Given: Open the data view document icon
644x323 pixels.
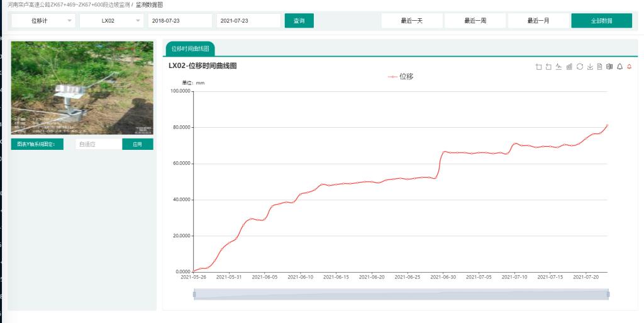Looking at the screenshot, I should point(599,67).
